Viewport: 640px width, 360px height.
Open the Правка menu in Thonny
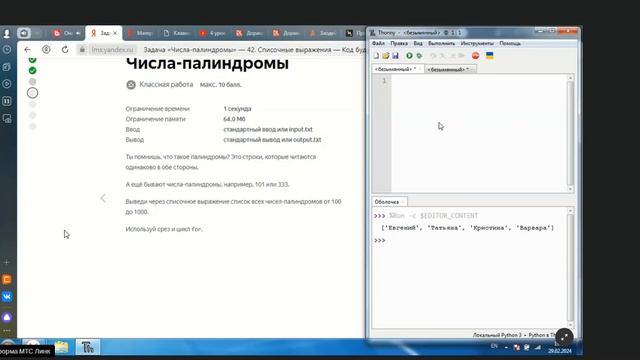399,43
